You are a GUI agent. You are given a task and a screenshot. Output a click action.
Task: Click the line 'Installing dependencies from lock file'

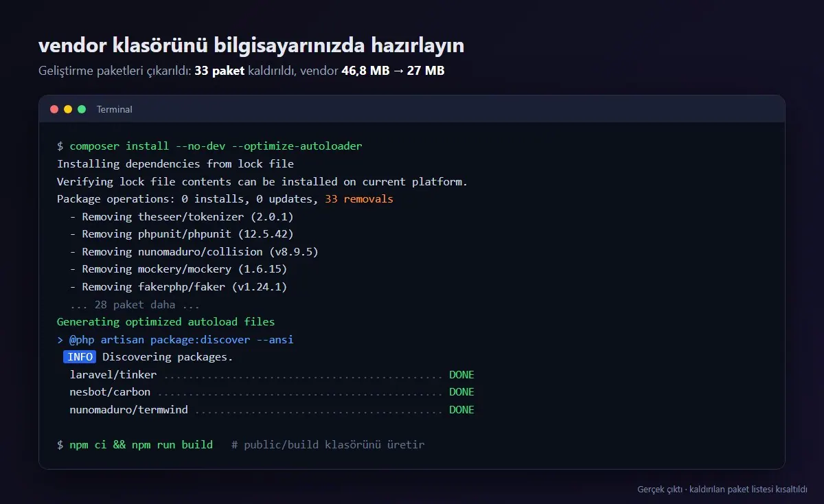pyautogui.click(x=175, y=164)
